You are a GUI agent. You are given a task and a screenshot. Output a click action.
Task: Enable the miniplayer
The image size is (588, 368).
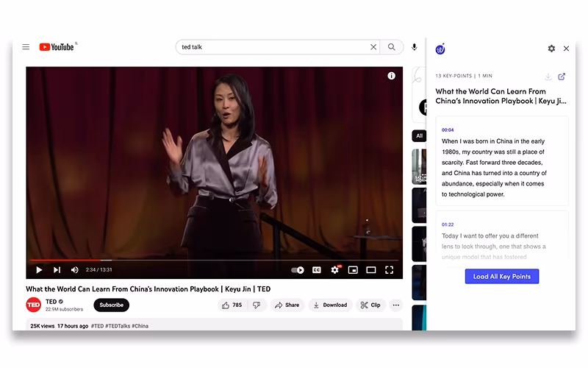point(353,270)
